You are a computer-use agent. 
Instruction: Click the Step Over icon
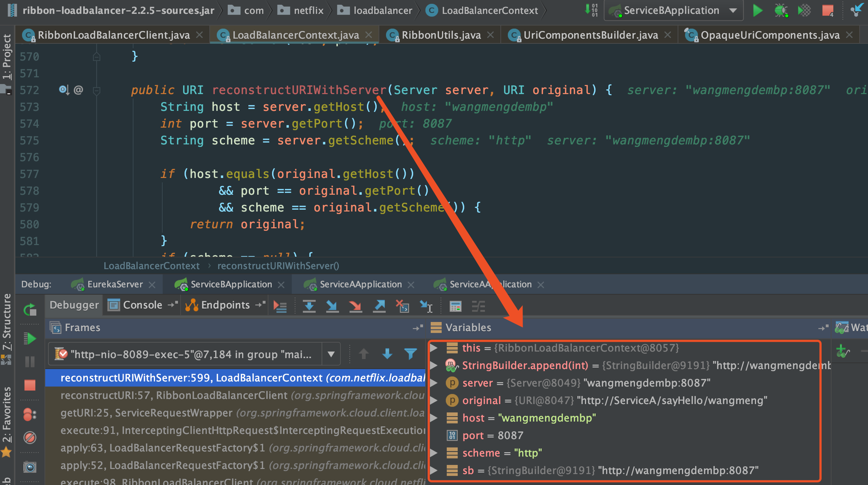(309, 306)
